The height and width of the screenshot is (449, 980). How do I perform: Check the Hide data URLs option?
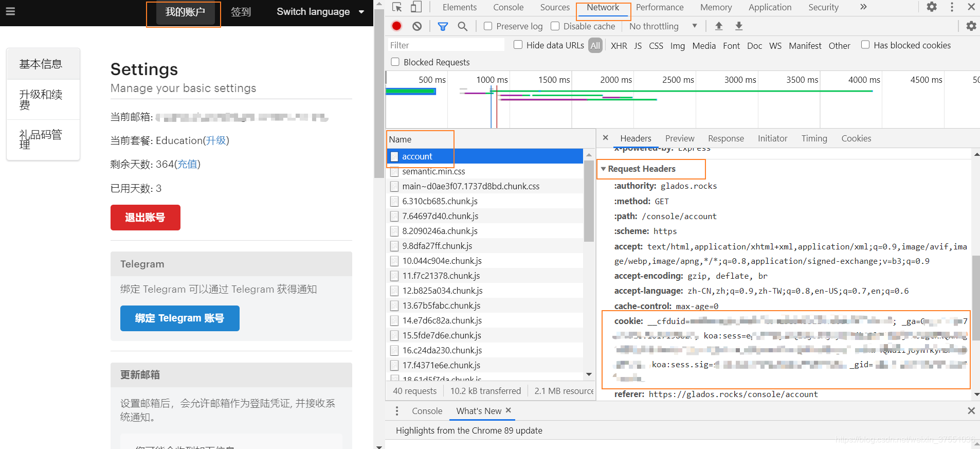[x=518, y=45]
